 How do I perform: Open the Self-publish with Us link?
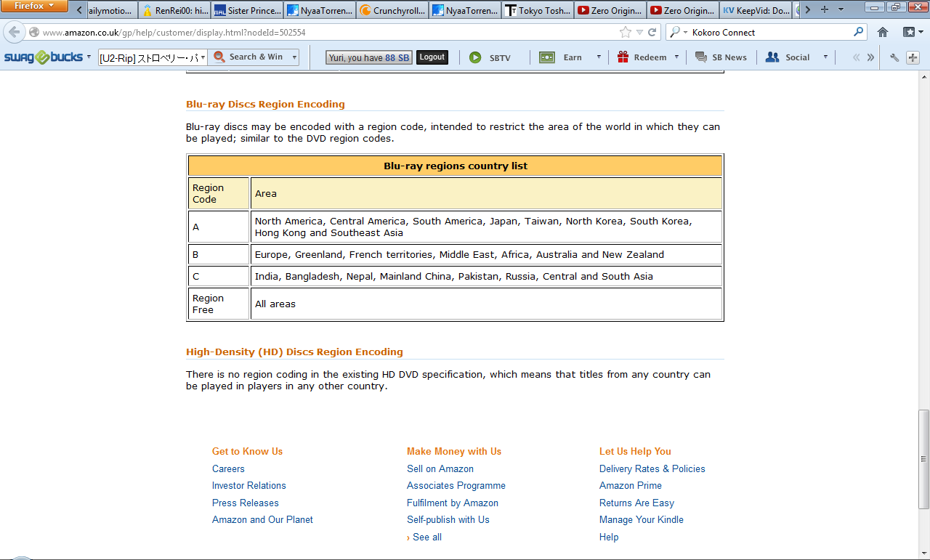448,519
